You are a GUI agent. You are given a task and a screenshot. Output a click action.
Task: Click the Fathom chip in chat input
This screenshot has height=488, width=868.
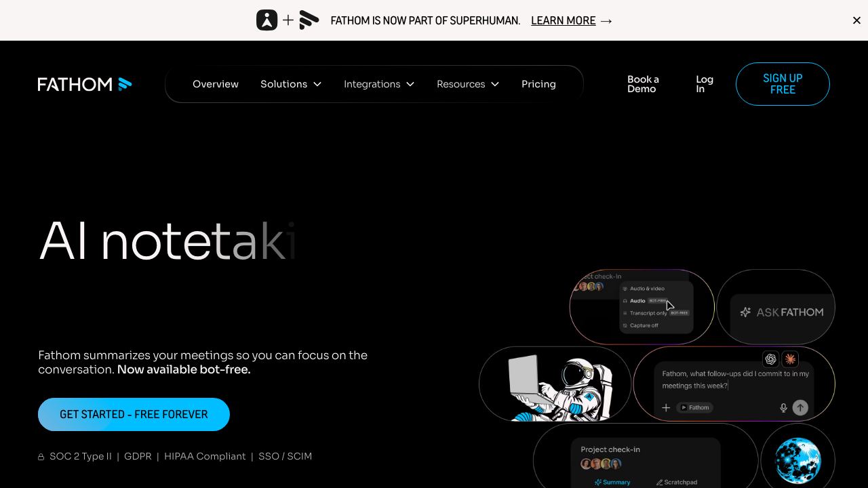[x=694, y=407]
